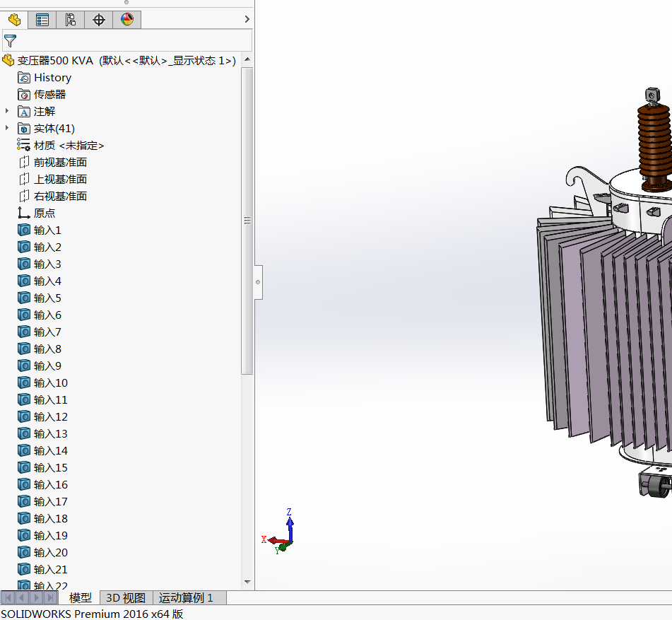Screen dimensions: 672x620
Task: Expand the 实体(41) solid bodies folder
Action: 7,128
